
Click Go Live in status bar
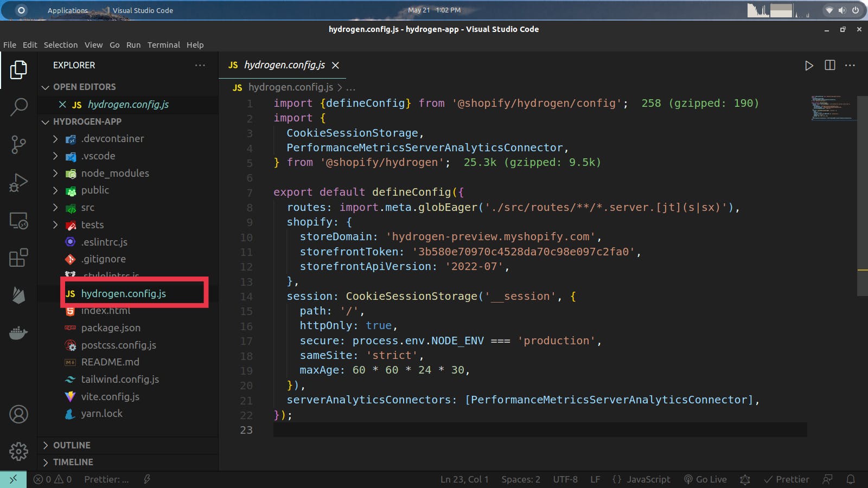coord(705,479)
